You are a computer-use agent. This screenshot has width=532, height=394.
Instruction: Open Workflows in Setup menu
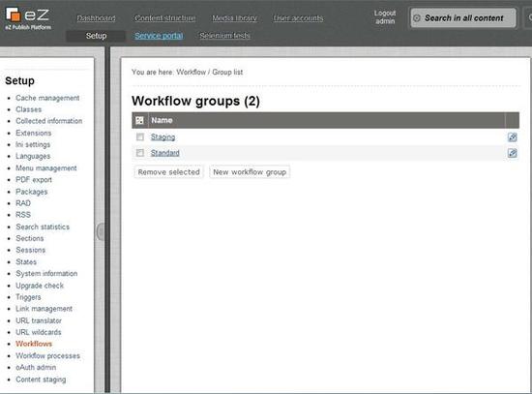tap(34, 344)
